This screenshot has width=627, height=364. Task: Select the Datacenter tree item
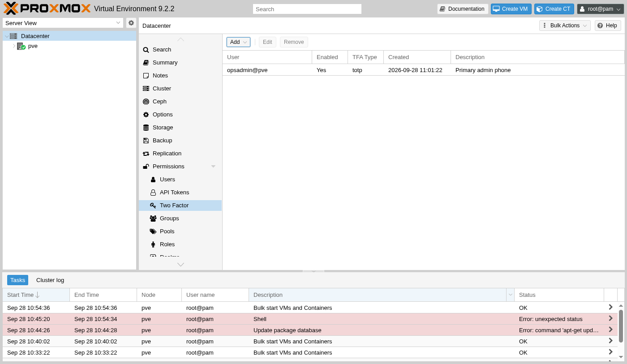point(69,36)
